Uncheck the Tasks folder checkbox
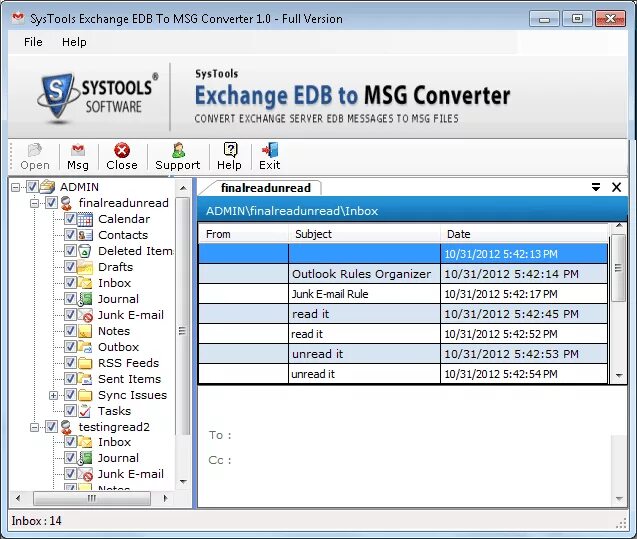The height and width of the screenshot is (539, 637). [70, 411]
